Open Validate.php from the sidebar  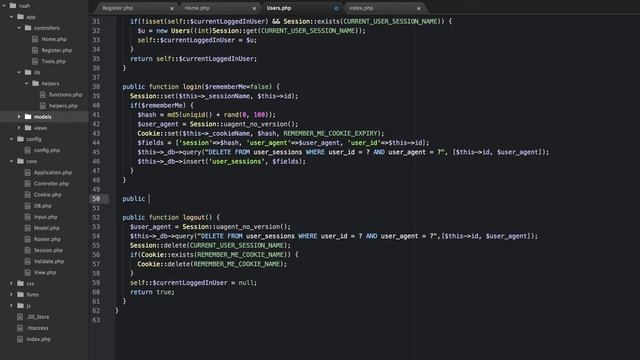[x=49, y=261]
